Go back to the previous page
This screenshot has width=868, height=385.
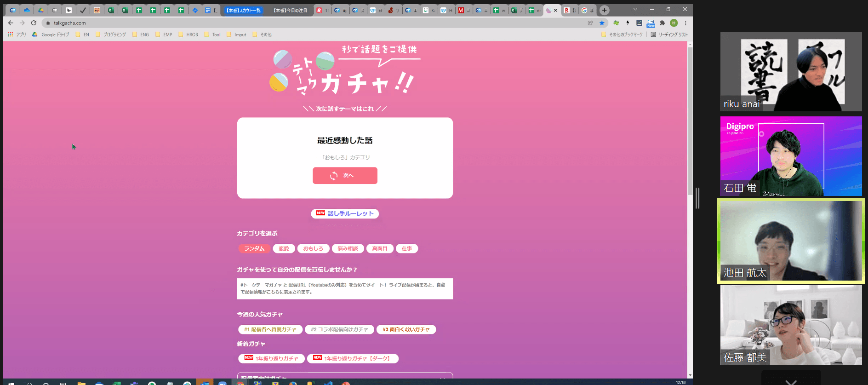point(11,23)
